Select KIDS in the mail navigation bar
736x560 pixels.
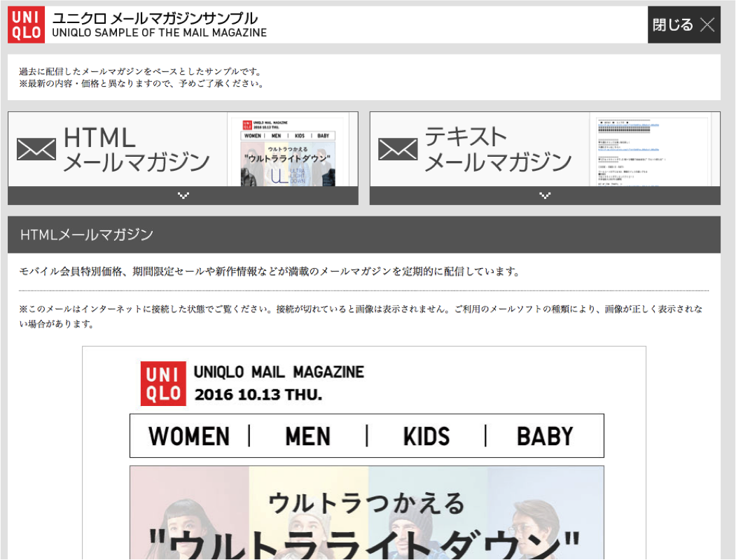click(426, 436)
